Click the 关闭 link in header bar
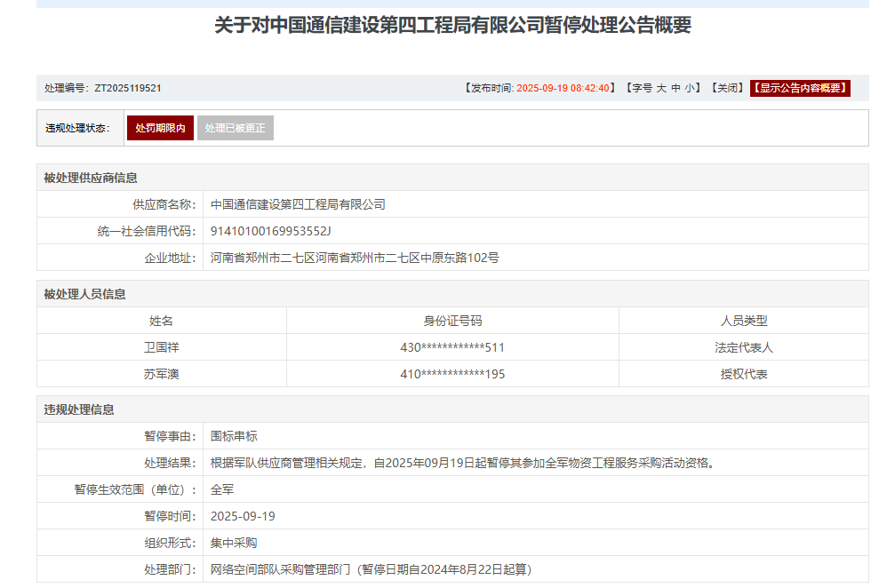This screenshot has width=887, height=588. point(727,88)
